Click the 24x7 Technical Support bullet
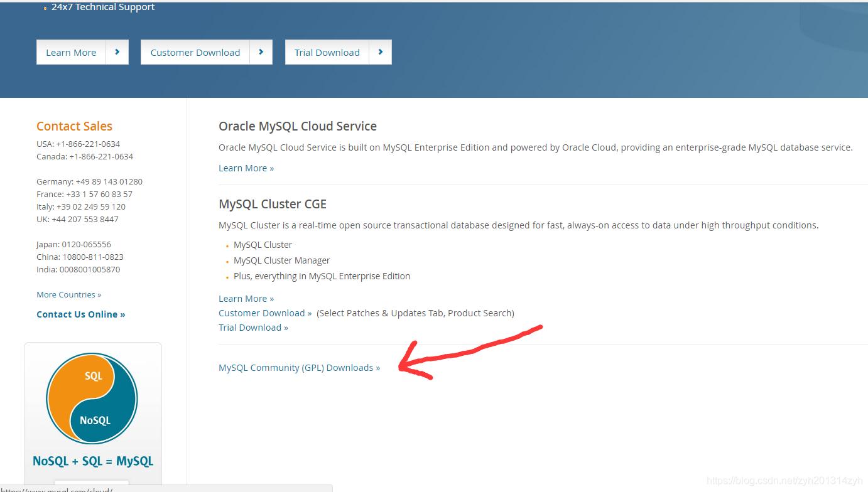This screenshot has height=492, width=868. 103,7
